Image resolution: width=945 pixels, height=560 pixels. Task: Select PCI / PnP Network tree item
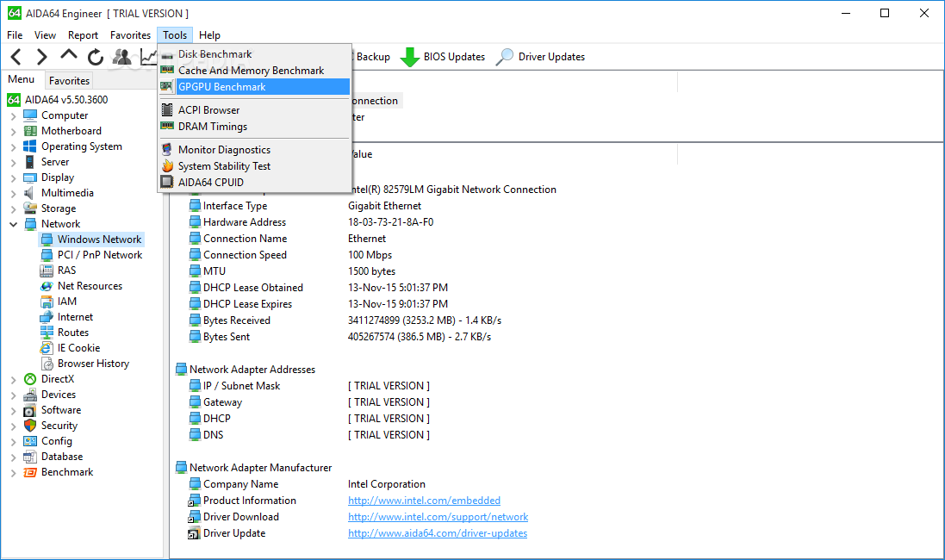pyautogui.click(x=99, y=255)
